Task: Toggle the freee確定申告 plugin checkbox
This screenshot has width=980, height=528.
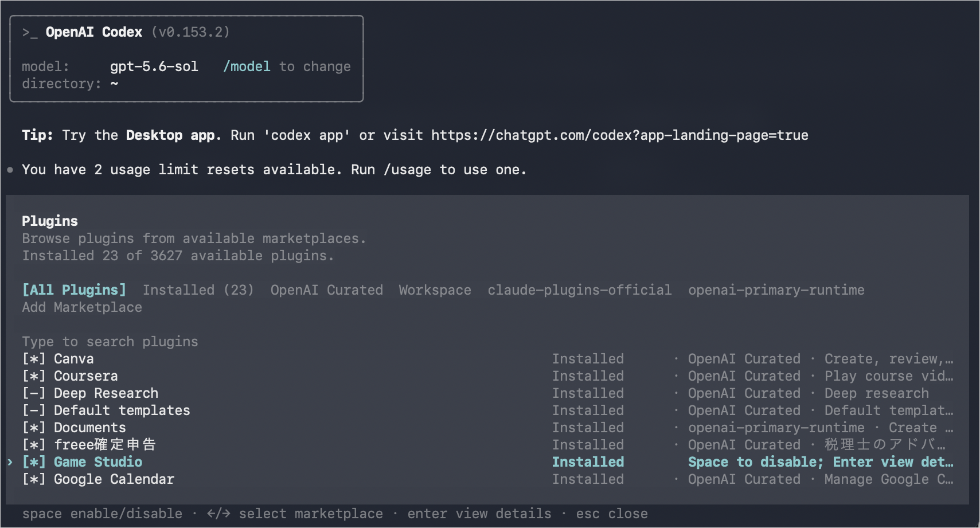Action: click(34, 445)
